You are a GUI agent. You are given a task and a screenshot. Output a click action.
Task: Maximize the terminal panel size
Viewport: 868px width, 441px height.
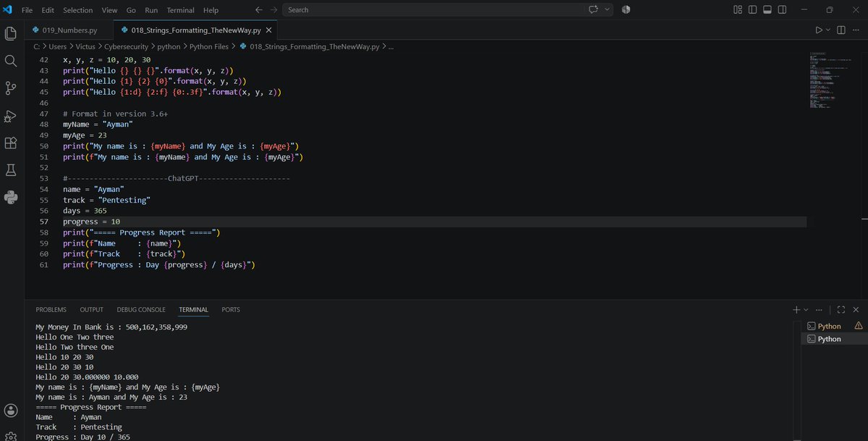841,309
